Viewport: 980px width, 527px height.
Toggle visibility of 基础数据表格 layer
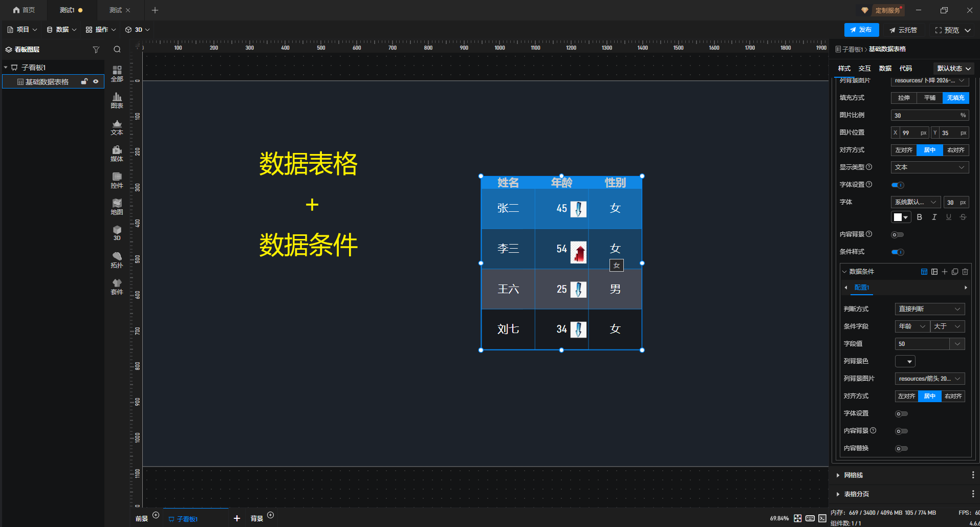[96, 82]
